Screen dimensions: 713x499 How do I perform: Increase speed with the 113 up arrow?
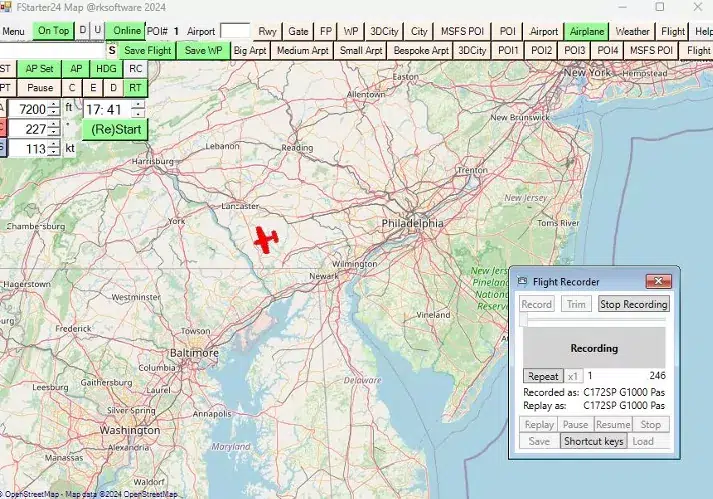click(53, 143)
